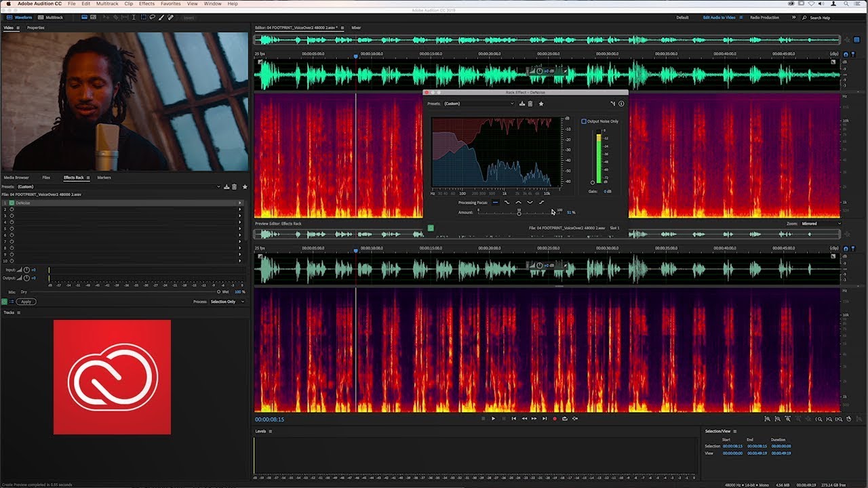Viewport: 868px width, 488px height.
Task: Open the Favorites menu
Action: click(171, 4)
